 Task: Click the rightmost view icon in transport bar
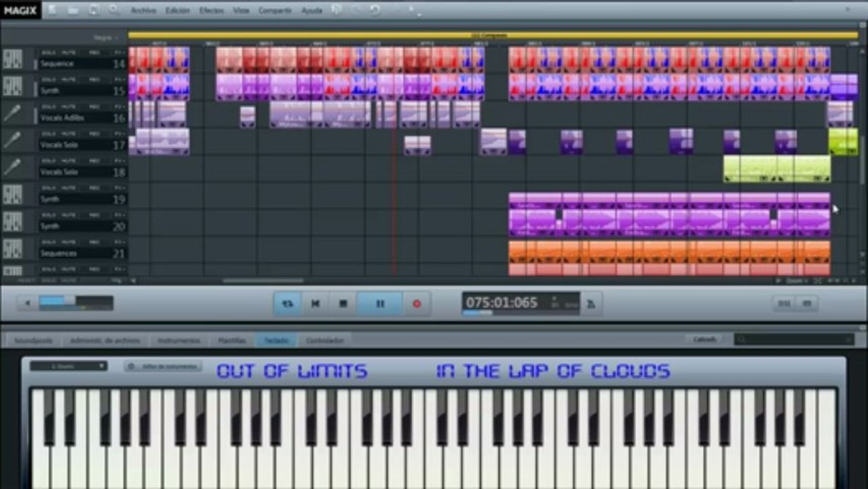point(806,304)
